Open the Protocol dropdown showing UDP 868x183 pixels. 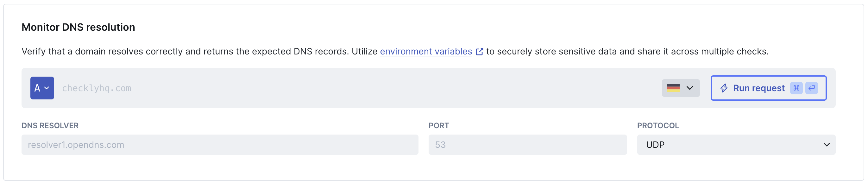pos(736,144)
